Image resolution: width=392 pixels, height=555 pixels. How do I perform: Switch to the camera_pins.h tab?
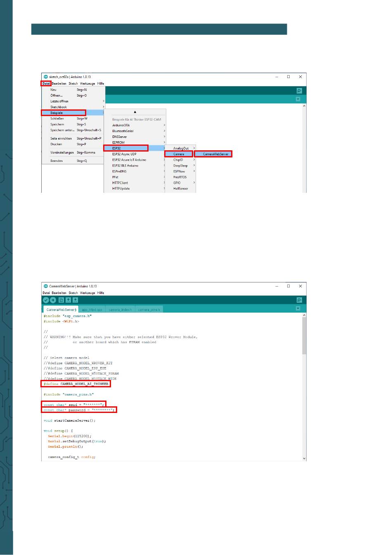[x=149, y=310]
